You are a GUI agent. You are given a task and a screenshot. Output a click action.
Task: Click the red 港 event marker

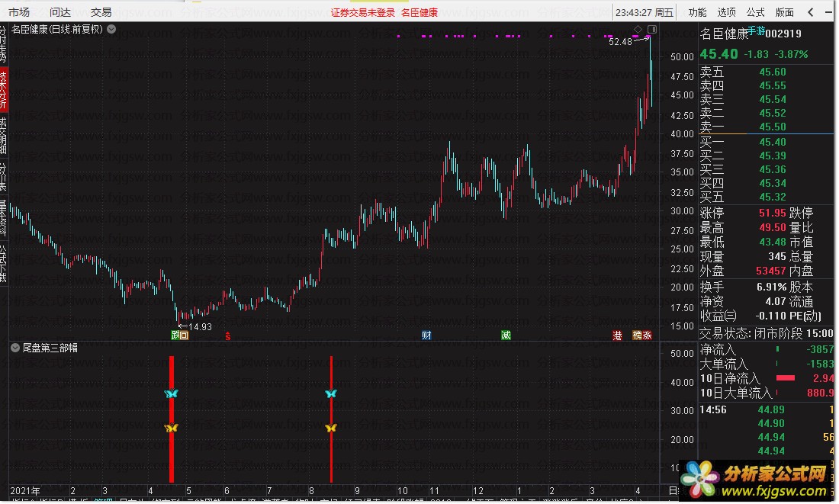[617, 335]
